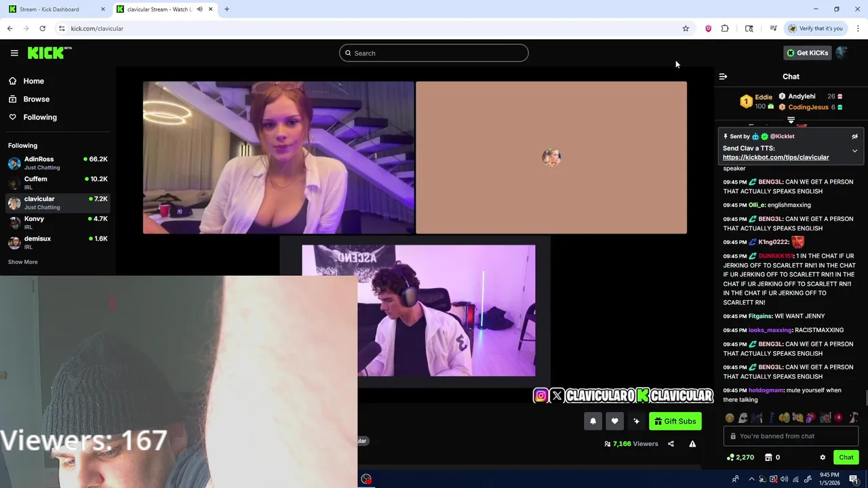Open the user profile avatar menu
Viewport: 868px width, 488px height.
pyautogui.click(x=842, y=53)
